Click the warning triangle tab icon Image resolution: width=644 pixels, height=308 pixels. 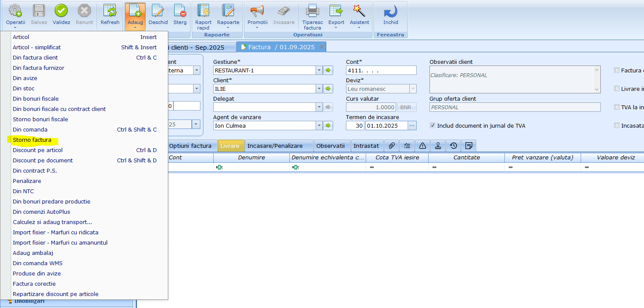(x=423, y=146)
